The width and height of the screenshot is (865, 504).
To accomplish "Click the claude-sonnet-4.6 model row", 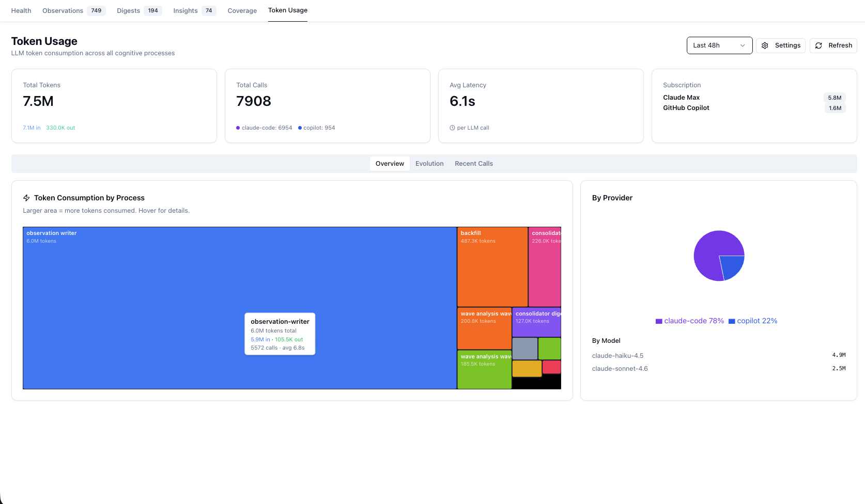I will (719, 369).
